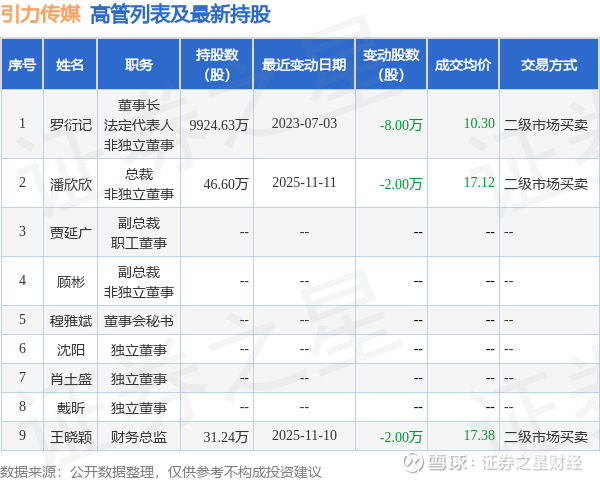
Task: Click the name 贾延广
Action: coord(71,233)
